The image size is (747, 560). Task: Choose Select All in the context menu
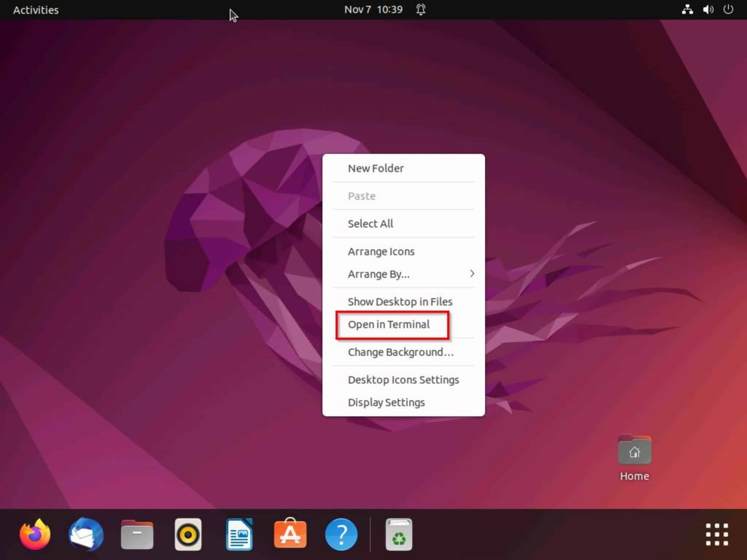(x=403, y=223)
